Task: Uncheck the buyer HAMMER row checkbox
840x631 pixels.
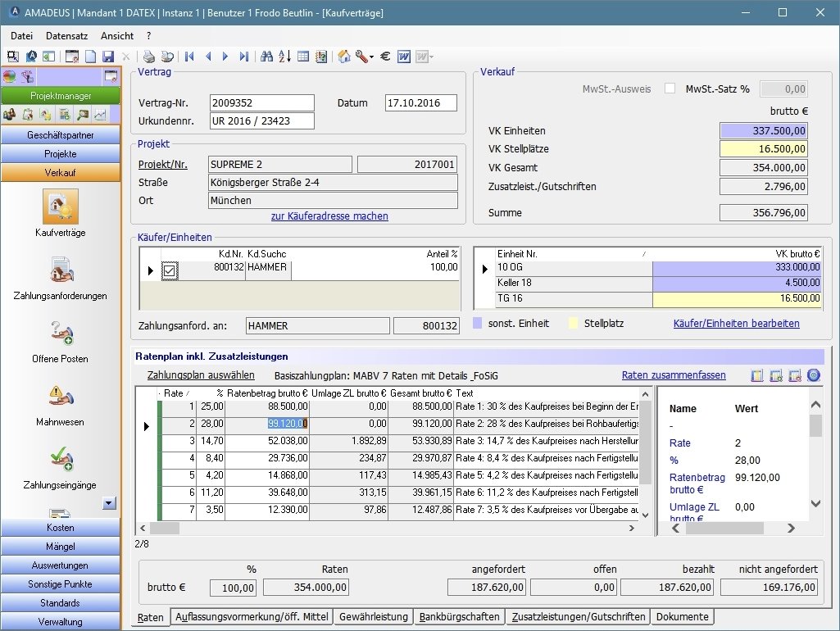Action: [x=170, y=270]
